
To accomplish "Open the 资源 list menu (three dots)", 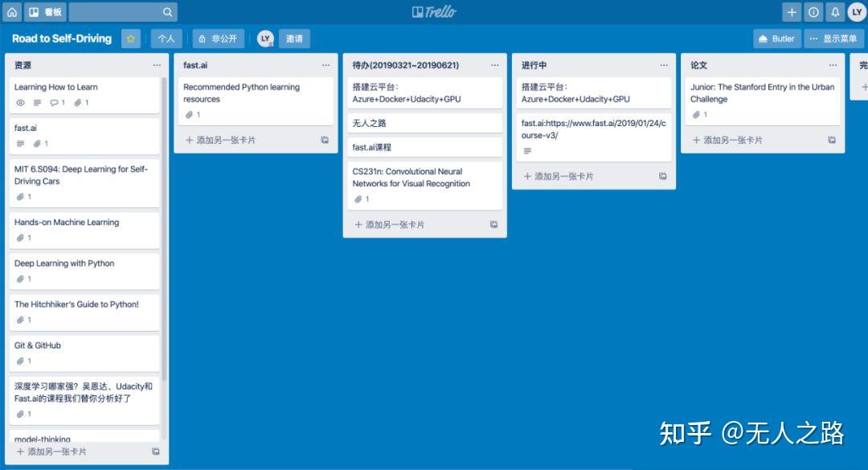I will [157, 65].
